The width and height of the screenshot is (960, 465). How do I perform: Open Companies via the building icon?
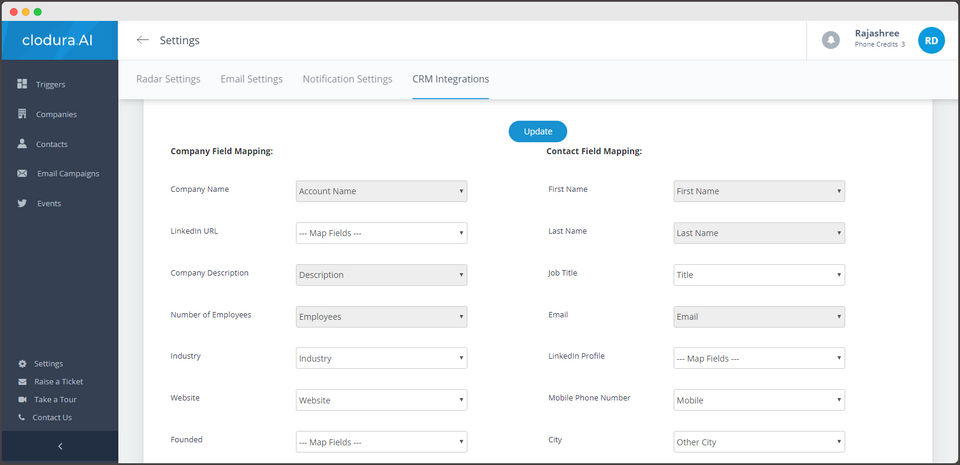point(22,114)
